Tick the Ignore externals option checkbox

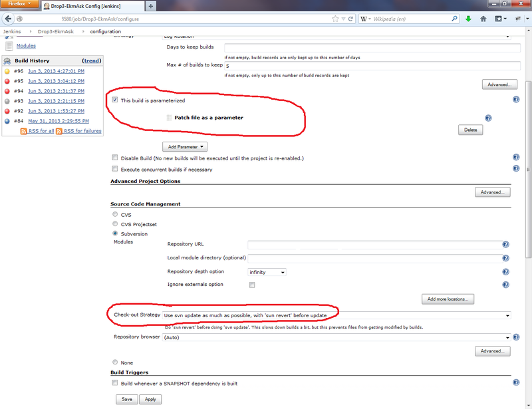point(252,285)
